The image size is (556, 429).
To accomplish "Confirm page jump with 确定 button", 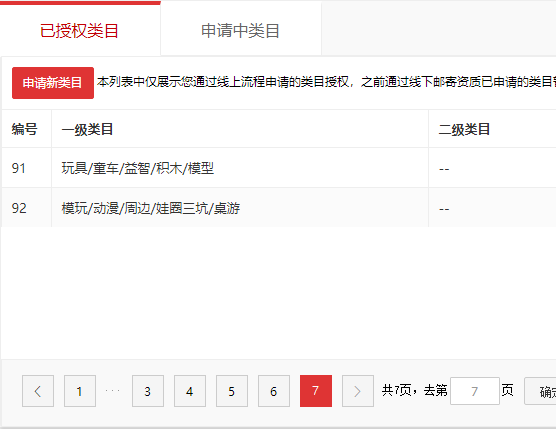I will click(x=540, y=391).
